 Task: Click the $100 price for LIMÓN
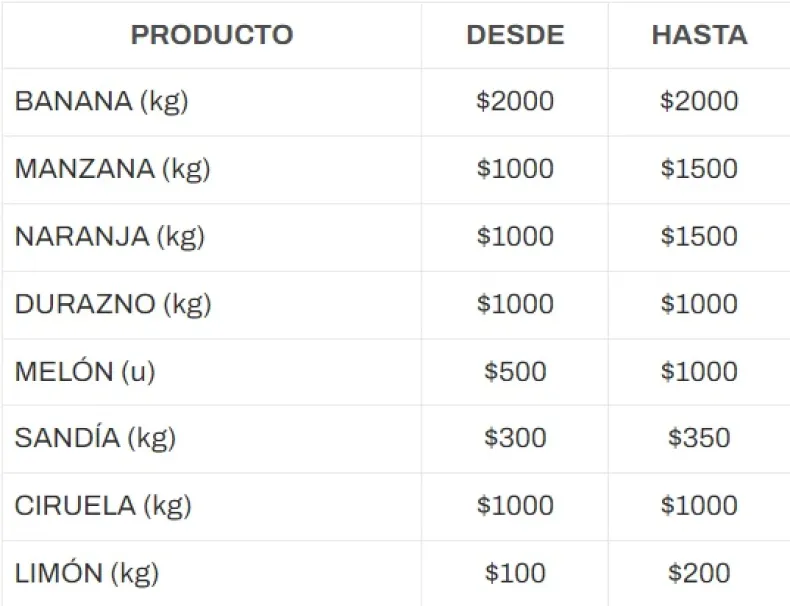(515, 573)
